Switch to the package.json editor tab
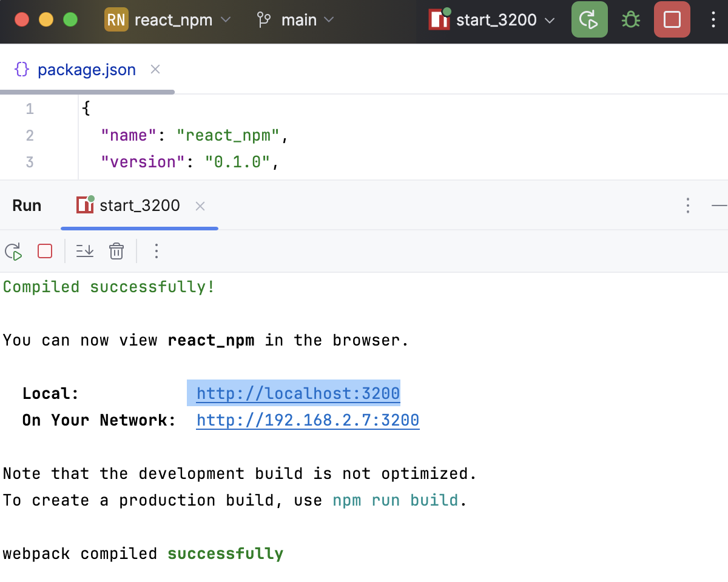The image size is (728, 582). pos(86,69)
